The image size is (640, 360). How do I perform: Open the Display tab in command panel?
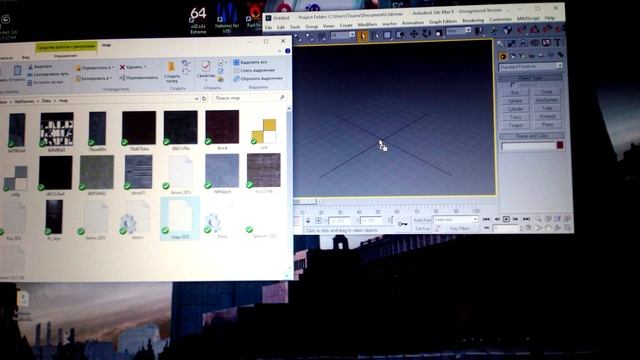(x=546, y=42)
